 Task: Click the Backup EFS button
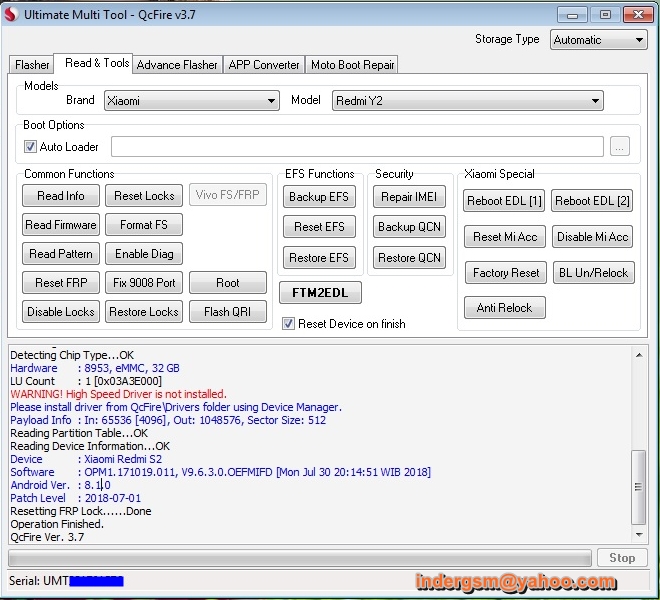tap(319, 197)
